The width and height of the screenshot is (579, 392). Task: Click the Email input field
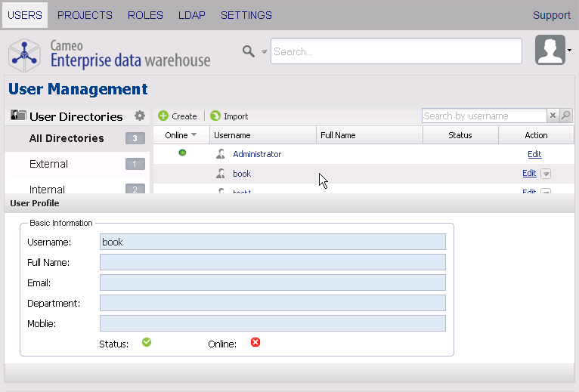coord(272,282)
